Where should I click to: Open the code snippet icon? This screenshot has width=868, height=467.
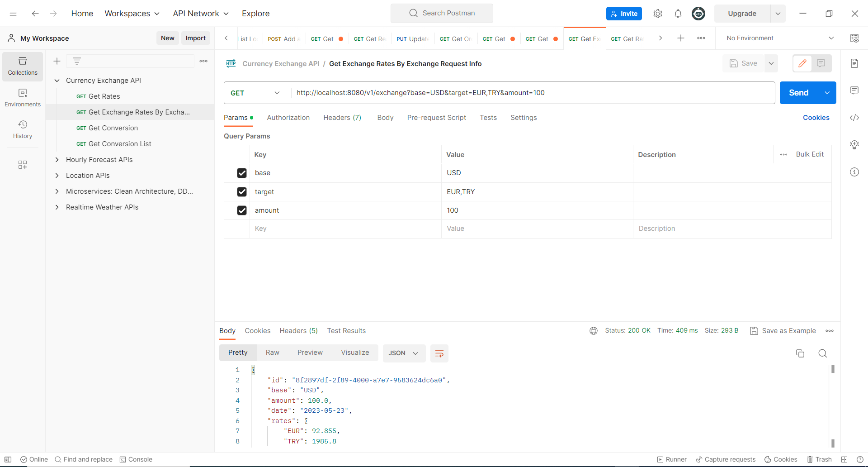click(854, 118)
